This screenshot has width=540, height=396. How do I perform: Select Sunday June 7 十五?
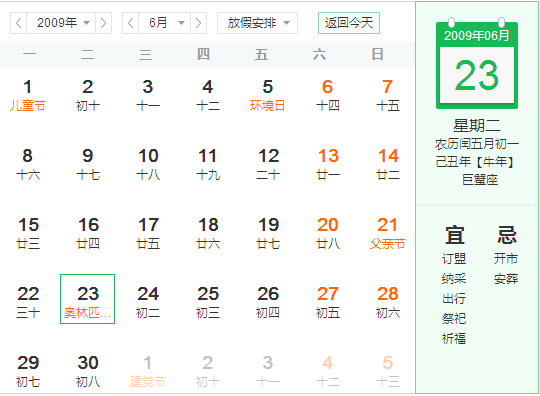[x=387, y=95]
